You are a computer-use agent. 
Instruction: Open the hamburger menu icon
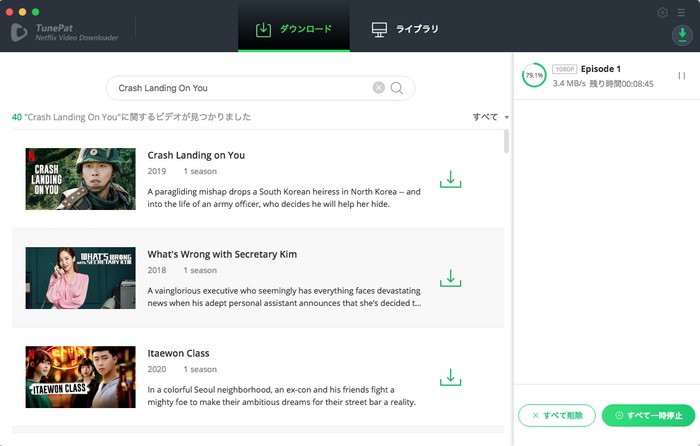tap(681, 13)
